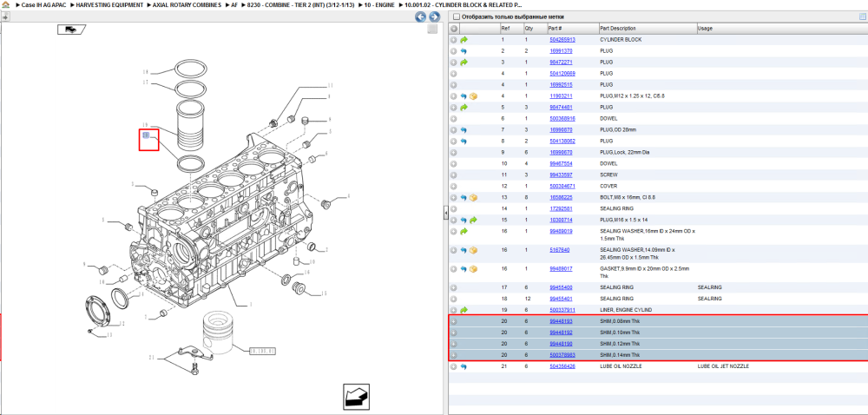The height and width of the screenshot is (415, 868).
Task: Click the box icon on SEALING WASHER 5167640 row
Action: coord(473,250)
